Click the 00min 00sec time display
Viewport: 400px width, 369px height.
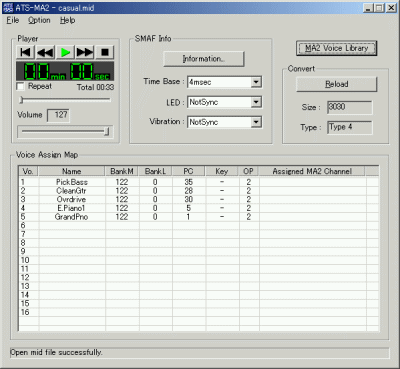tap(65, 71)
